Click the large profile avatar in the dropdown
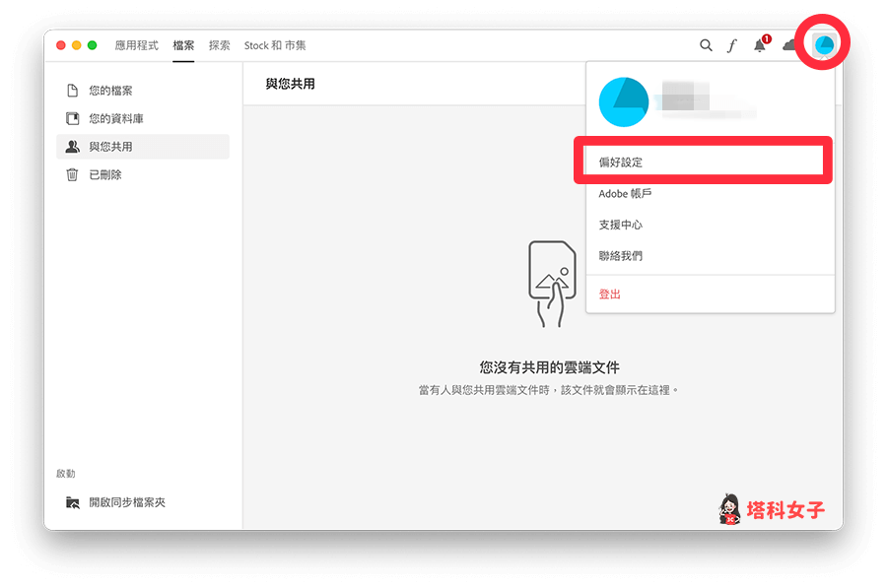 (x=624, y=102)
